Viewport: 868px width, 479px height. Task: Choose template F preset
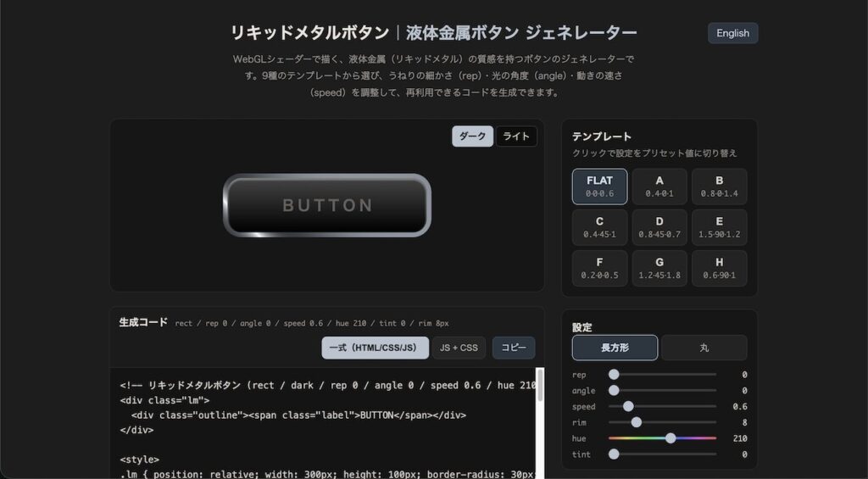pyautogui.click(x=599, y=269)
